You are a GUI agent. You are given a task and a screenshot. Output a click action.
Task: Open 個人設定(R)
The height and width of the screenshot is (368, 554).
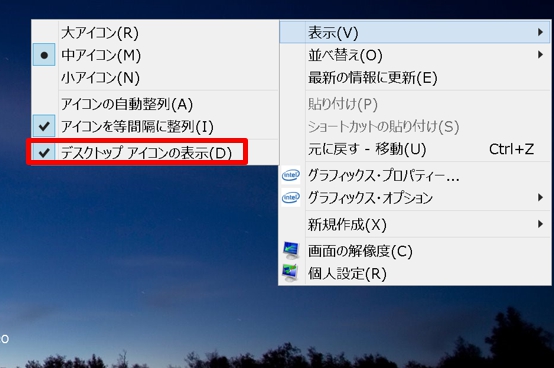click(415, 273)
